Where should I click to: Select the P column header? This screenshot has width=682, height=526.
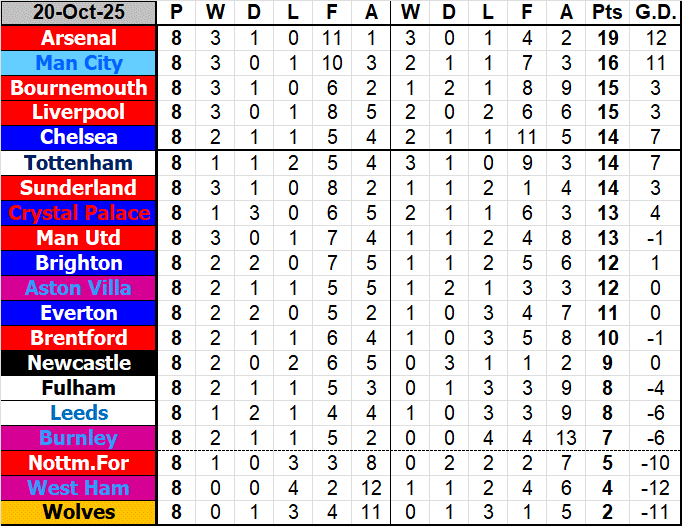pos(177,13)
